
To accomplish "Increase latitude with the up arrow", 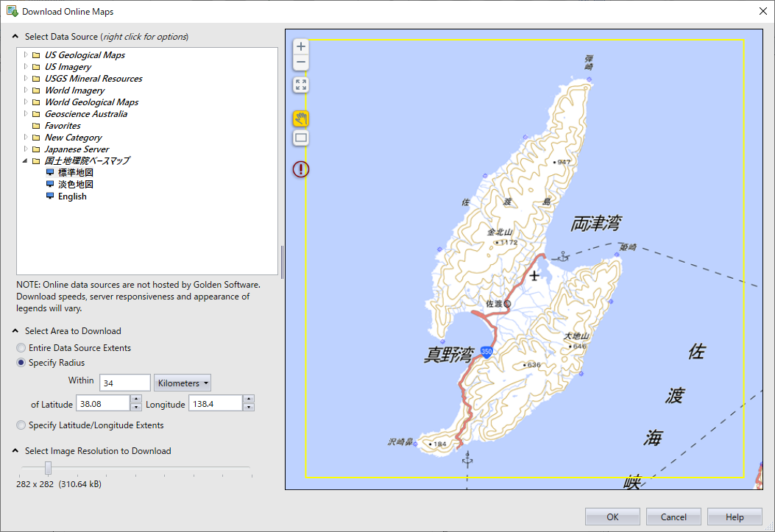I will (x=136, y=399).
